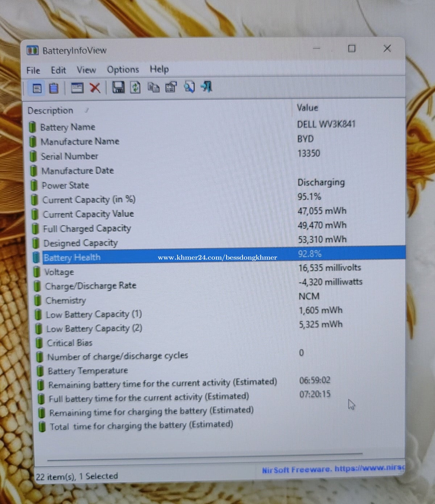The height and width of the screenshot is (504, 435).
Task: Click the Find magnifier toolbar icon
Action: (x=189, y=87)
